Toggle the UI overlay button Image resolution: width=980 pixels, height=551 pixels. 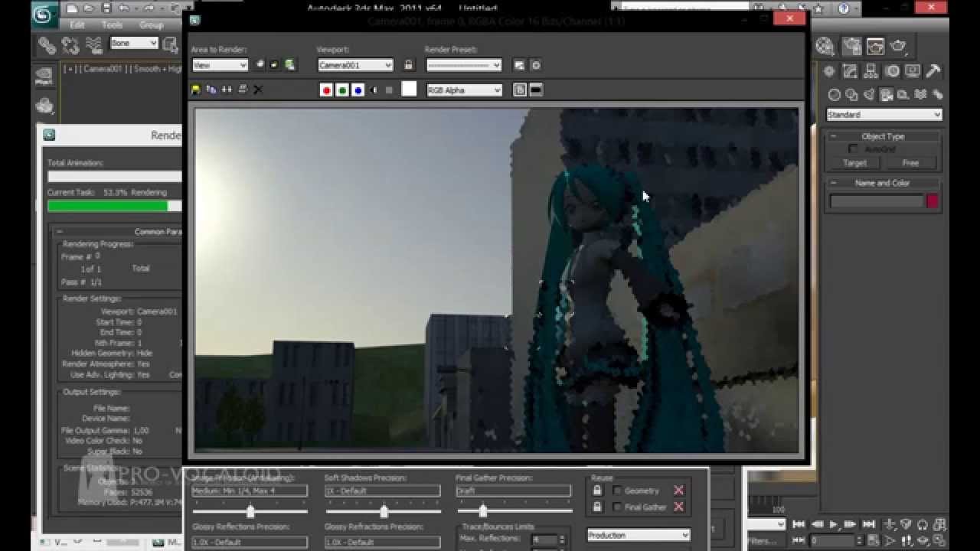520,90
